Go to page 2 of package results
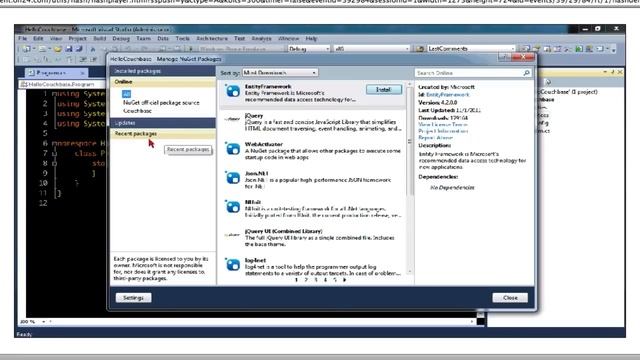 306,280
